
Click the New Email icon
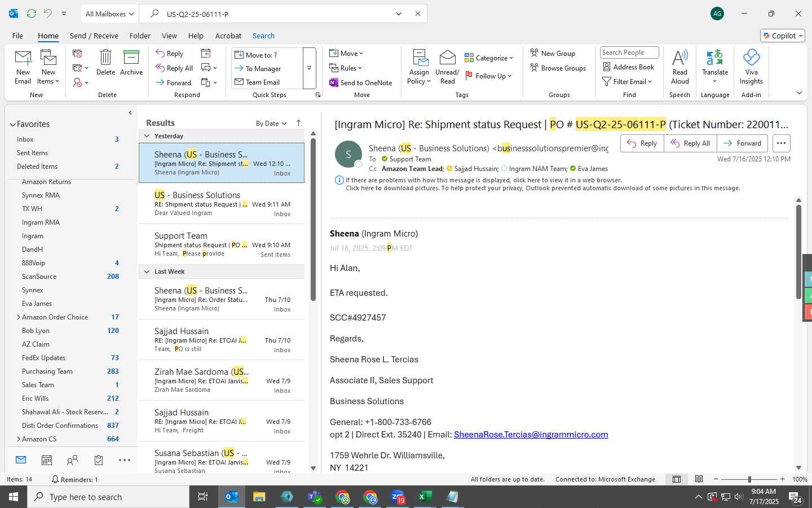[x=23, y=67]
